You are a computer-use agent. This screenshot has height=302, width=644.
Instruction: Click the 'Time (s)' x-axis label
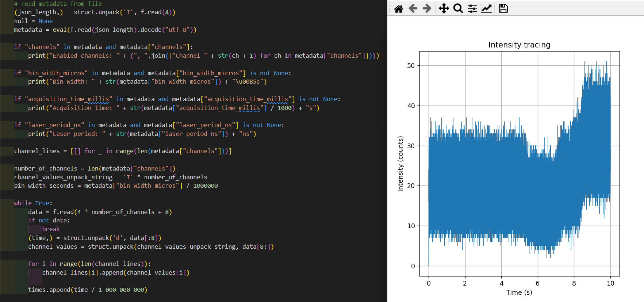(519, 292)
